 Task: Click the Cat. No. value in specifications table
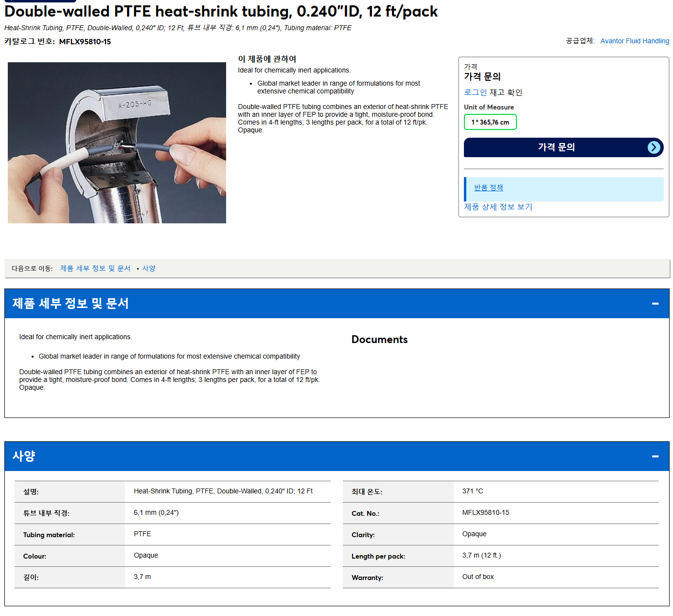pyautogui.click(x=486, y=513)
